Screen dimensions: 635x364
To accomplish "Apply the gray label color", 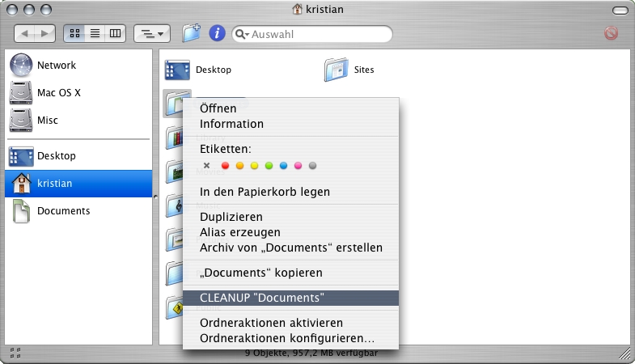I will (312, 166).
